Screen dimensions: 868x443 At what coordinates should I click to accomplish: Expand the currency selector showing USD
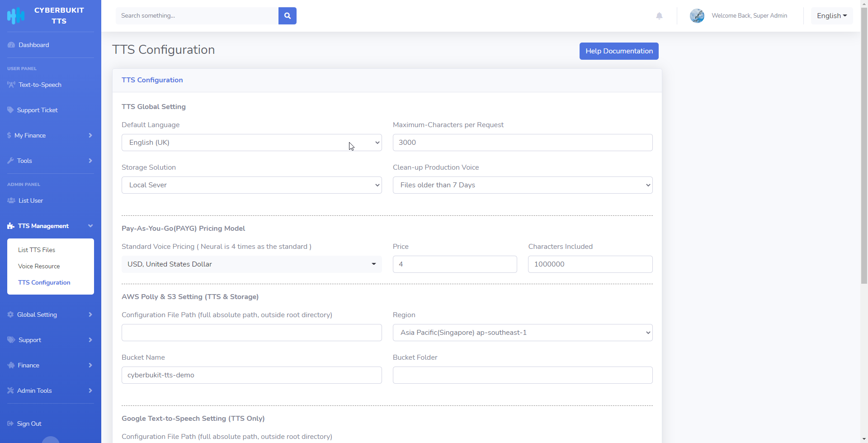(x=251, y=264)
